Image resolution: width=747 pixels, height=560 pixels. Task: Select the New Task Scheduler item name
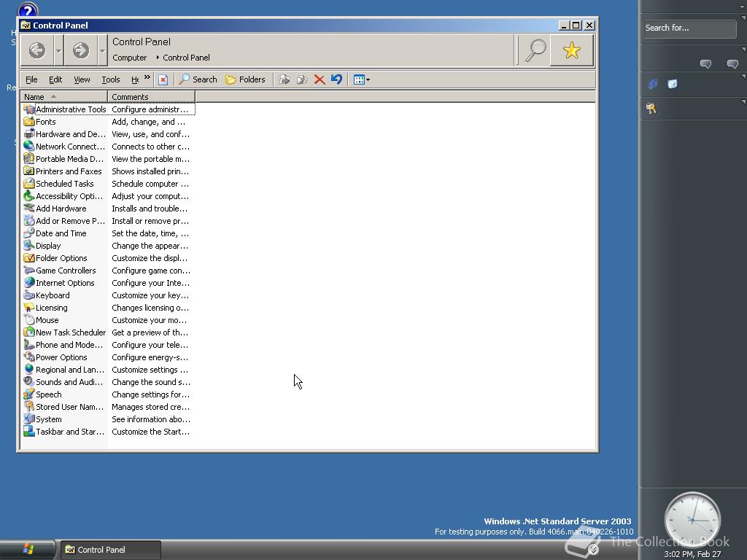click(x=71, y=332)
